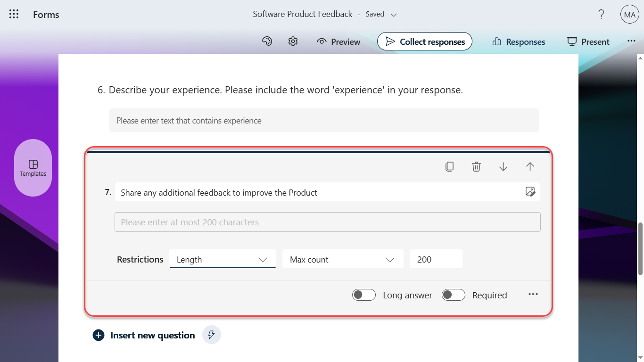
Task: Click the max count 200 field
Action: coord(436,260)
